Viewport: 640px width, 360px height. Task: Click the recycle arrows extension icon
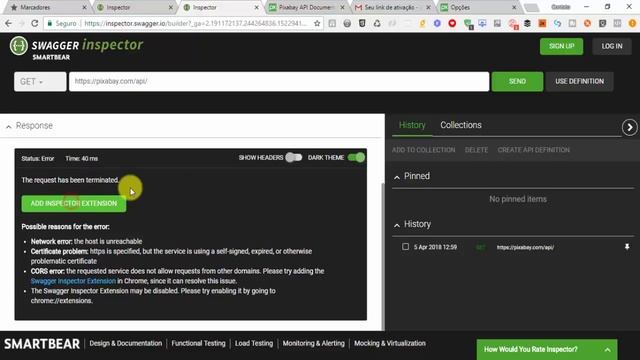point(377,23)
